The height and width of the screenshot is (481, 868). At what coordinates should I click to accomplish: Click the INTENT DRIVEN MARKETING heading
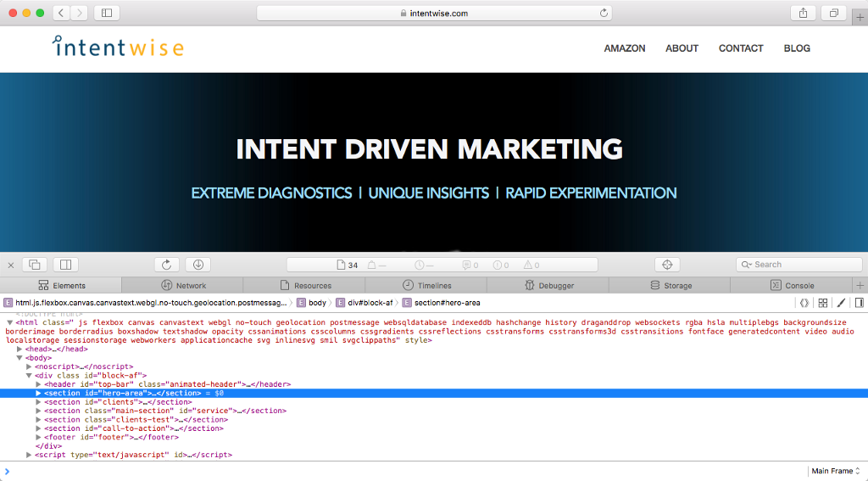tap(429, 149)
